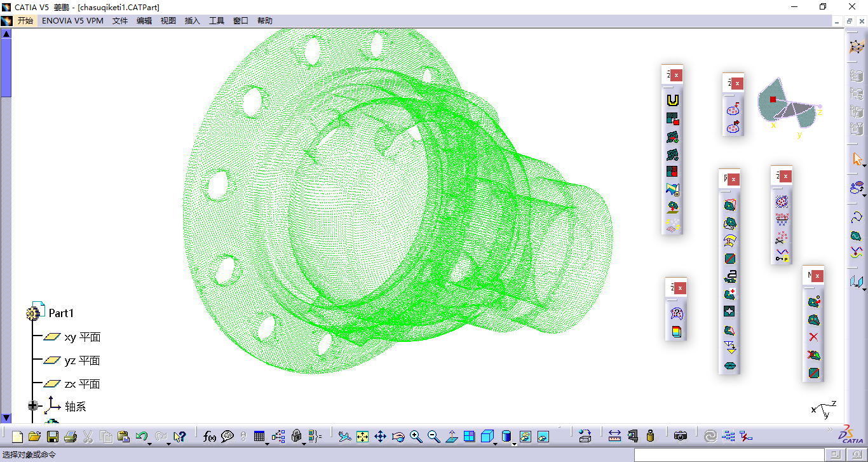Screen dimensions: 868x462
Task: Click the red compass manipulation handle
Action: (x=773, y=100)
